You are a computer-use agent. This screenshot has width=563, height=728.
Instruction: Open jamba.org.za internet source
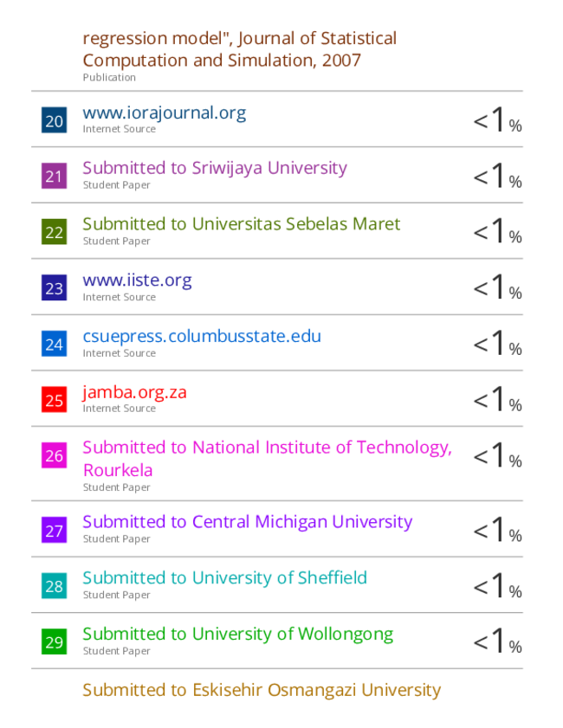click(x=135, y=393)
